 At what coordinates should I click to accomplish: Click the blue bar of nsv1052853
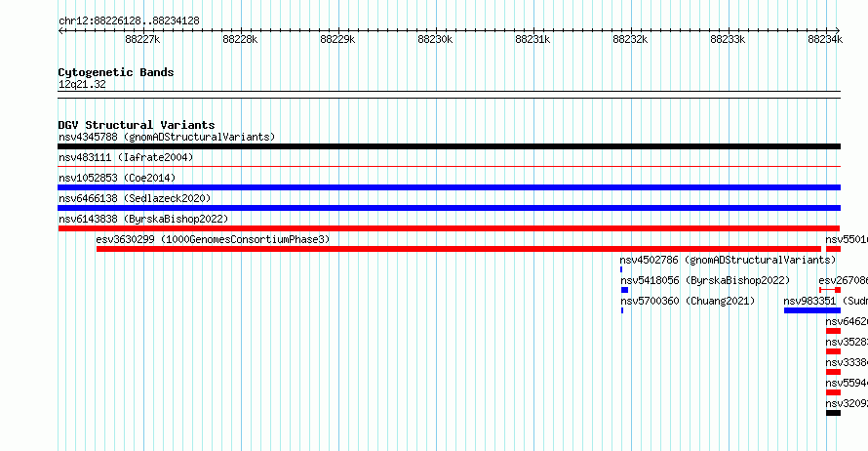coord(449,187)
